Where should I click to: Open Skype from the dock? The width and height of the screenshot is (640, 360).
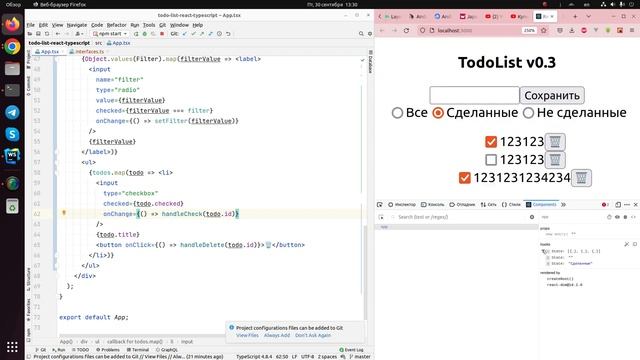(12, 134)
